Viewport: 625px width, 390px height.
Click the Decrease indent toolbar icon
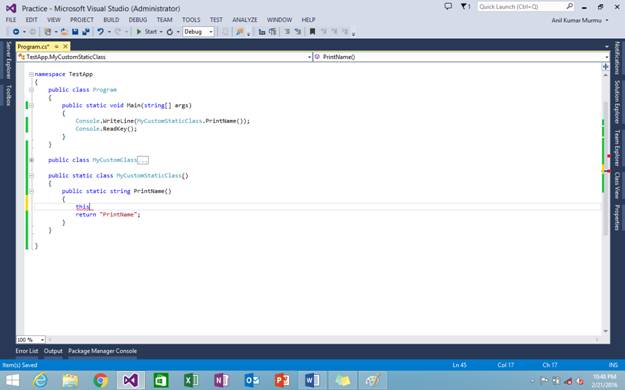tap(287, 32)
